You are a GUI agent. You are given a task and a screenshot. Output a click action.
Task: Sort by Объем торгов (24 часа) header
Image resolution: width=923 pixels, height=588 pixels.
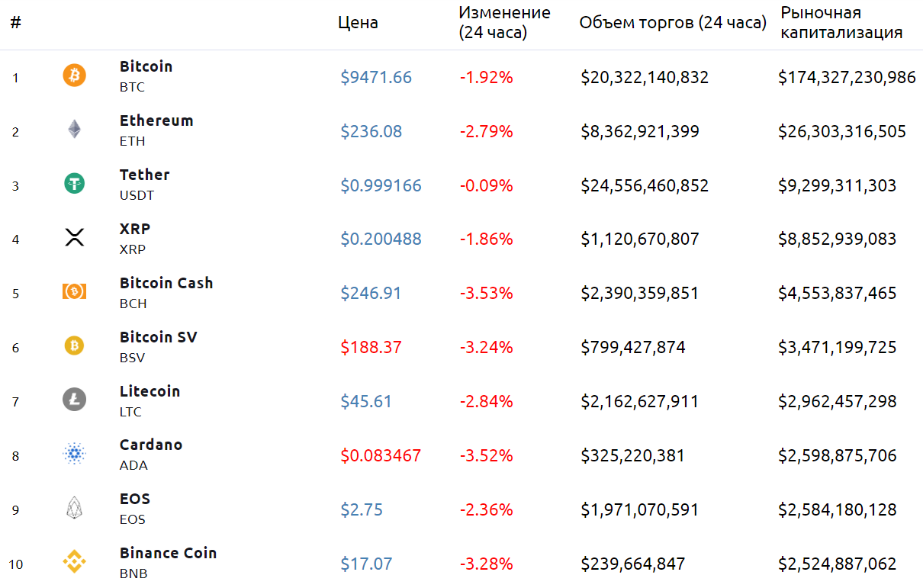(673, 23)
